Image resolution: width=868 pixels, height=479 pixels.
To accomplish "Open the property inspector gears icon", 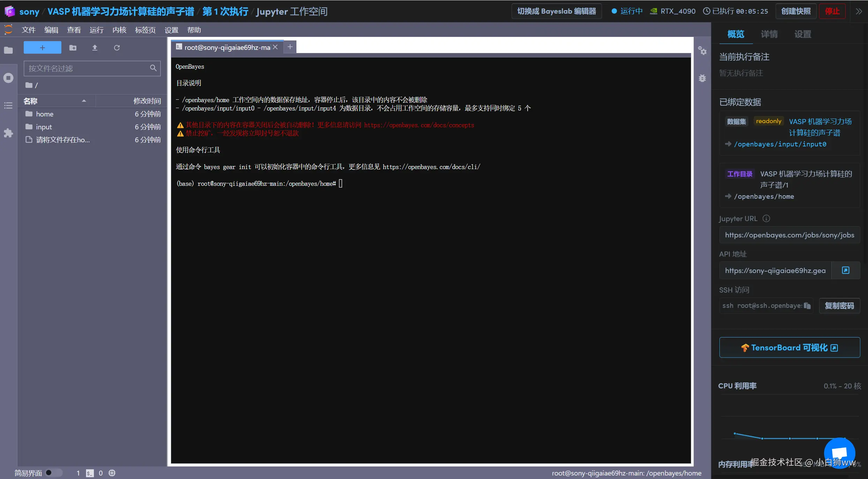I will pyautogui.click(x=702, y=51).
